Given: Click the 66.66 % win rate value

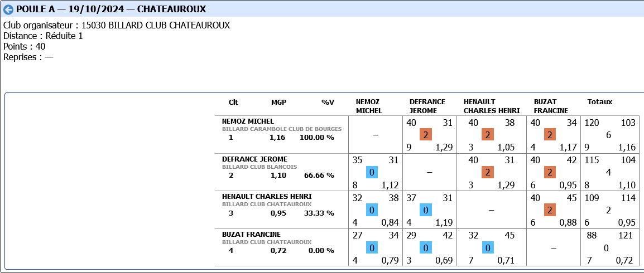Looking at the screenshot, I should (x=319, y=175).
